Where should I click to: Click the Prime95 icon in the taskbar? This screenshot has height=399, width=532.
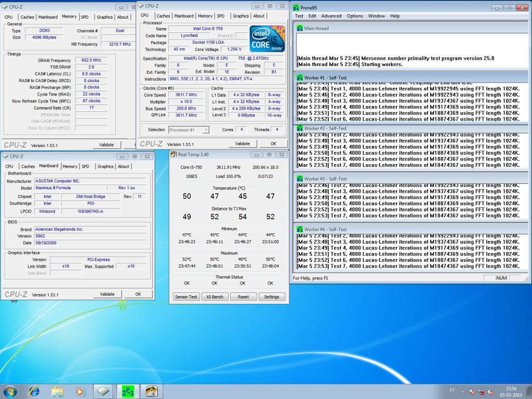pyautogui.click(x=127, y=391)
